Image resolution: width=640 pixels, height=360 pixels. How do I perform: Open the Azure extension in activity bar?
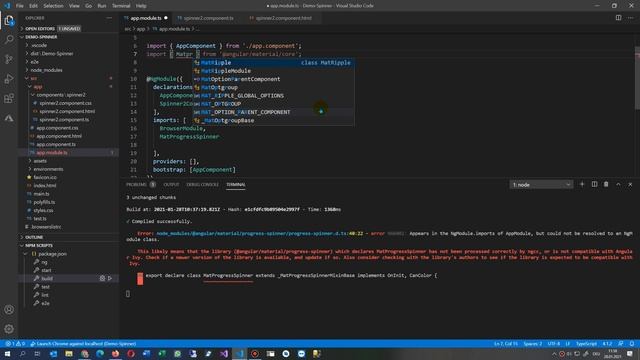pos(9,118)
